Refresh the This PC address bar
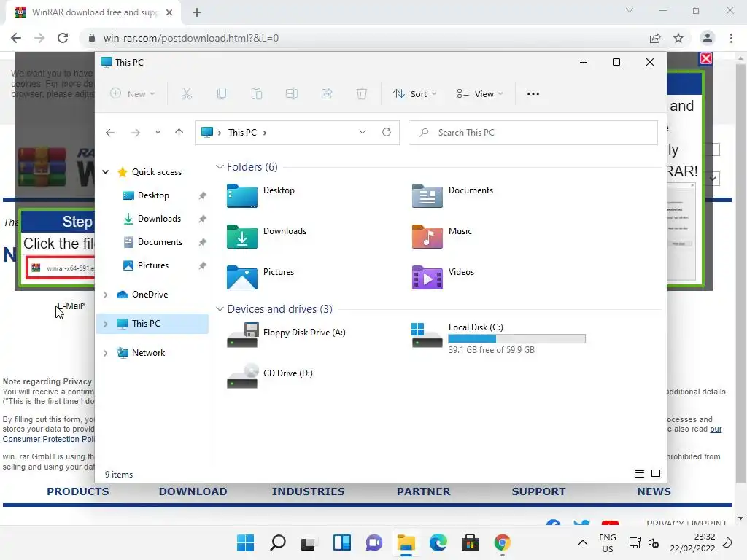The height and width of the screenshot is (560, 747). pyautogui.click(x=387, y=132)
